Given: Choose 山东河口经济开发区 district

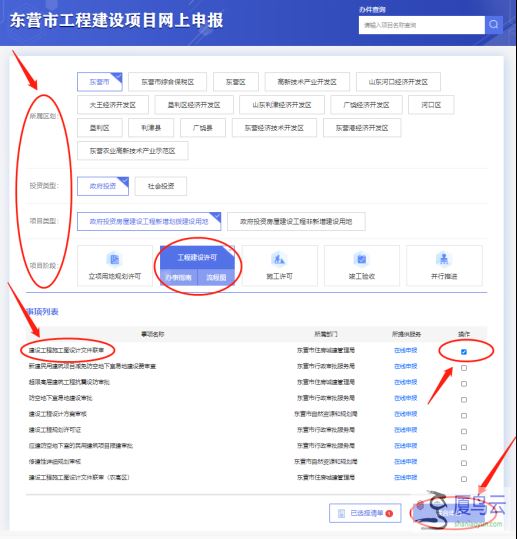Looking at the screenshot, I should point(398,82).
